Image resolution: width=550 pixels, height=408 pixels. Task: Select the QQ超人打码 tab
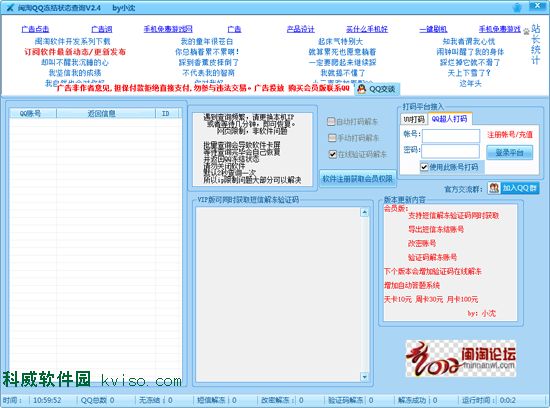[449, 119]
